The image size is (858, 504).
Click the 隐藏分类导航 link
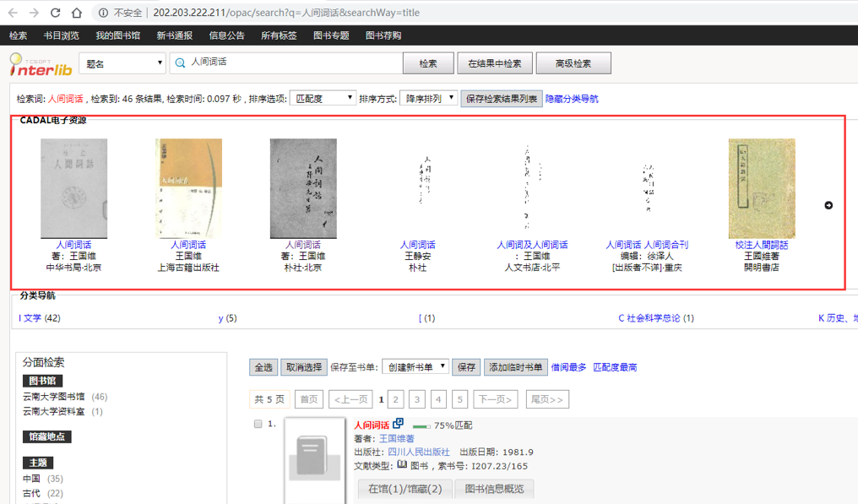pos(572,99)
